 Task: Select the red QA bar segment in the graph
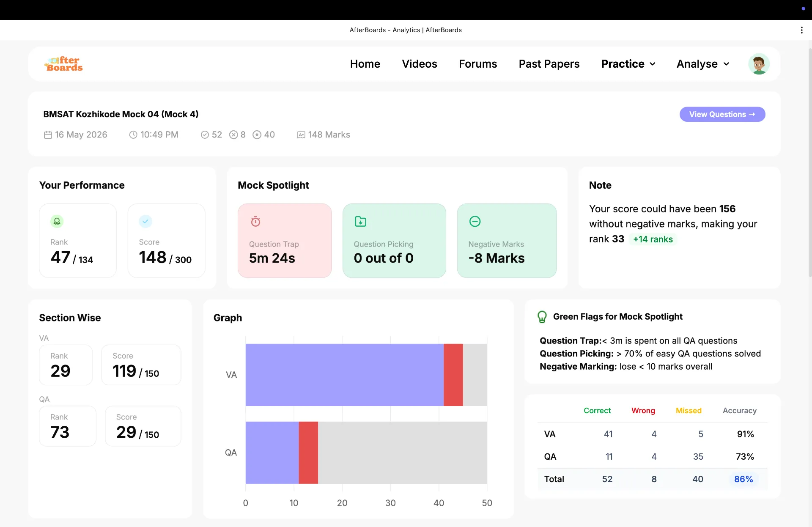coord(308,453)
